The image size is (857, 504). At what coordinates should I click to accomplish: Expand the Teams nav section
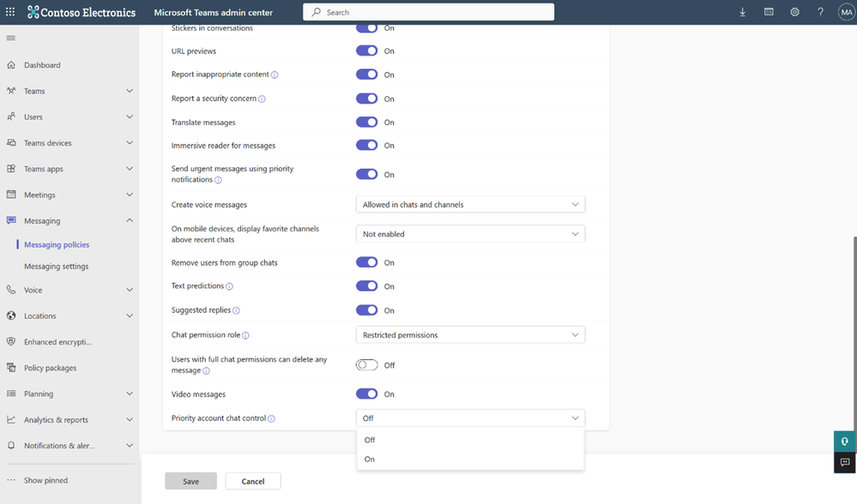tap(130, 91)
